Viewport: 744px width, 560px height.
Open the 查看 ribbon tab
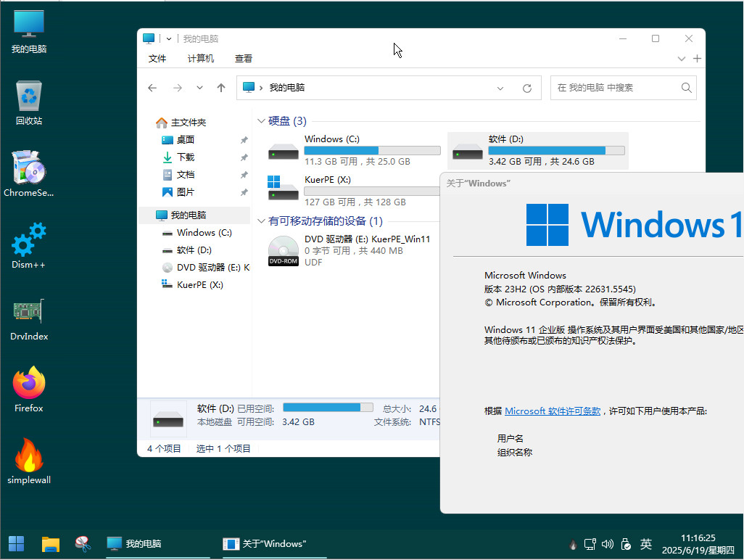point(244,58)
